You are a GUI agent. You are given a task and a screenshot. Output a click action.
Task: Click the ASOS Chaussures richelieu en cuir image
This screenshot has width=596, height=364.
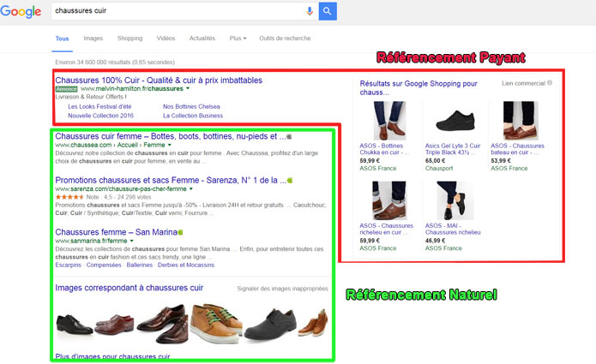click(389, 200)
